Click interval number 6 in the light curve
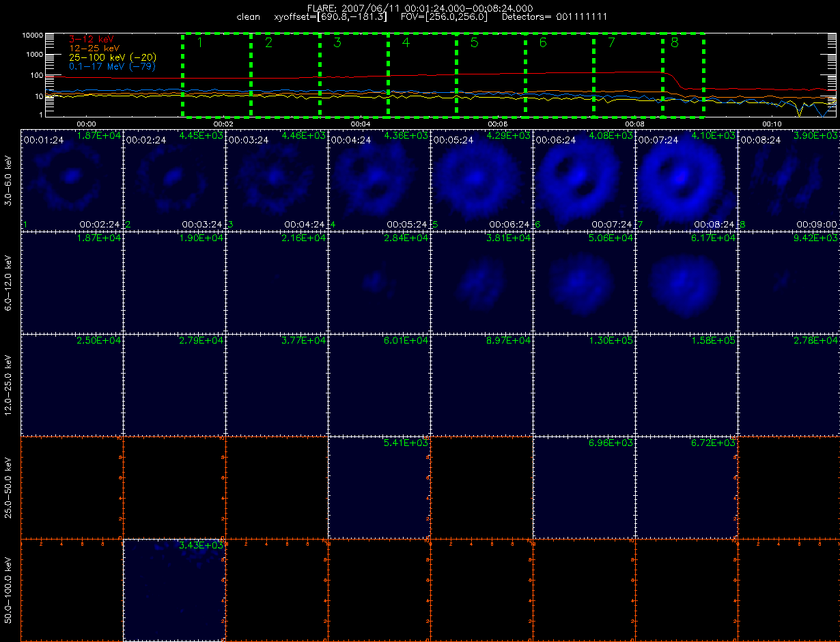 click(543, 43)
